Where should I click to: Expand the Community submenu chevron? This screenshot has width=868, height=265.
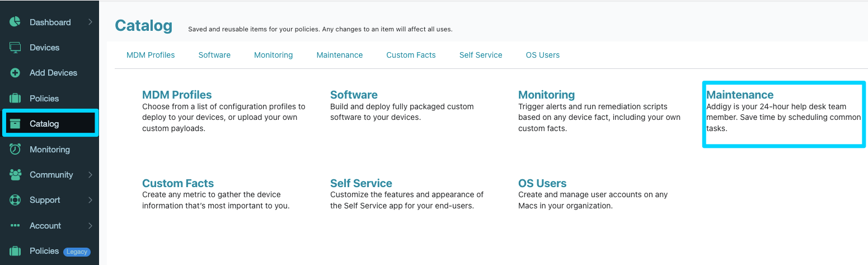[x=91, y=175]
